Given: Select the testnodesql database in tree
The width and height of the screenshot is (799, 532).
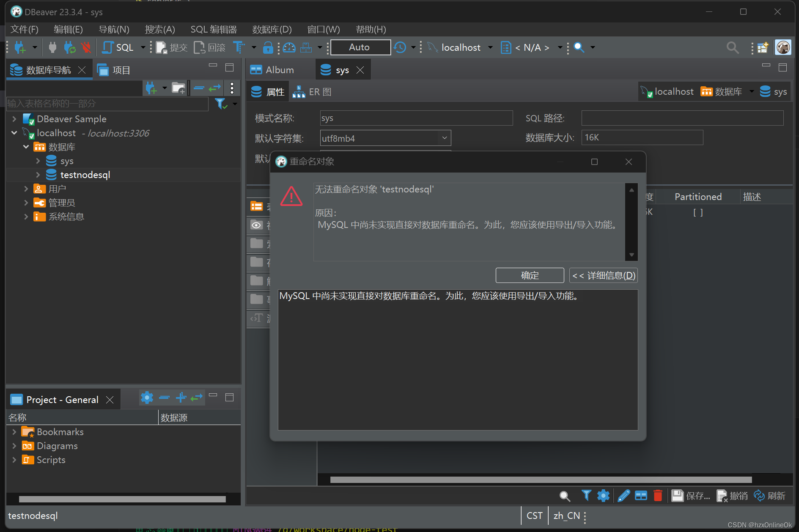Looking at the screenshot, I should pos(85,175).
